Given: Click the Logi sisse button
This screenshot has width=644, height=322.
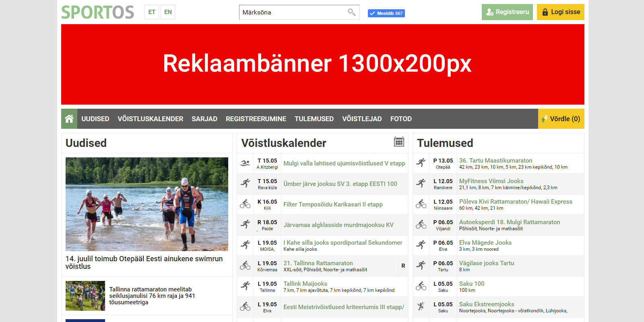Looking at the screenshot, I should pyautogui.click(x=560, y=12).
